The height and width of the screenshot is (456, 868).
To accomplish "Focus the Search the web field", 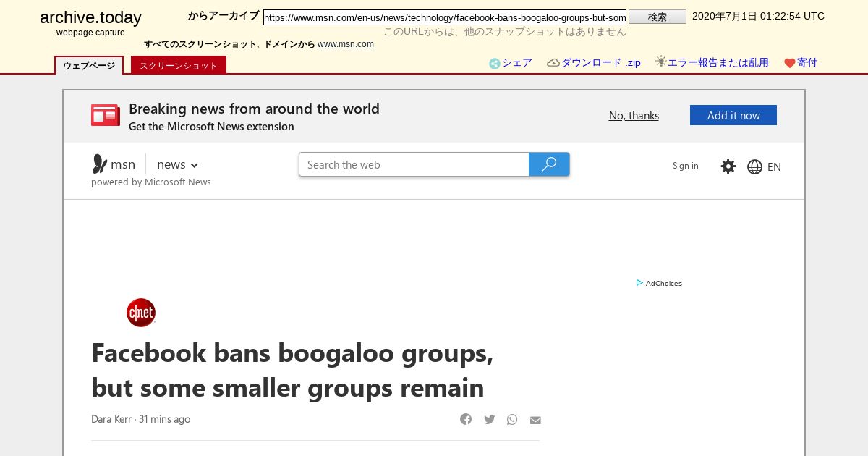I will [x=414, y=164].
